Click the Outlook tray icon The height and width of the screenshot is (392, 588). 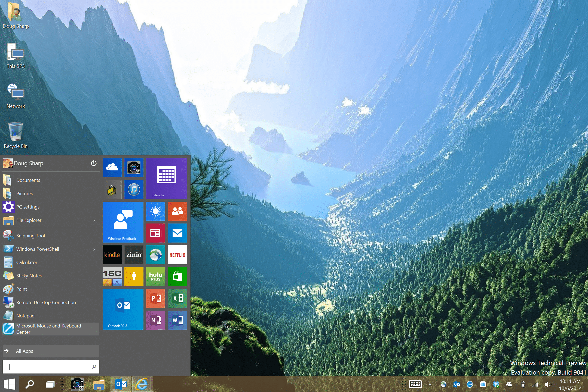457,384
